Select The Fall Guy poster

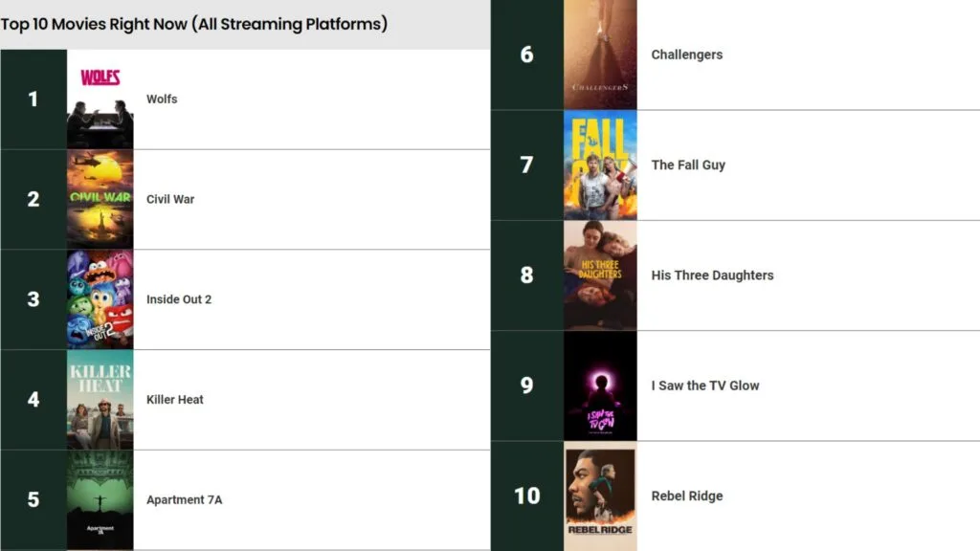(x=600, y=165)
